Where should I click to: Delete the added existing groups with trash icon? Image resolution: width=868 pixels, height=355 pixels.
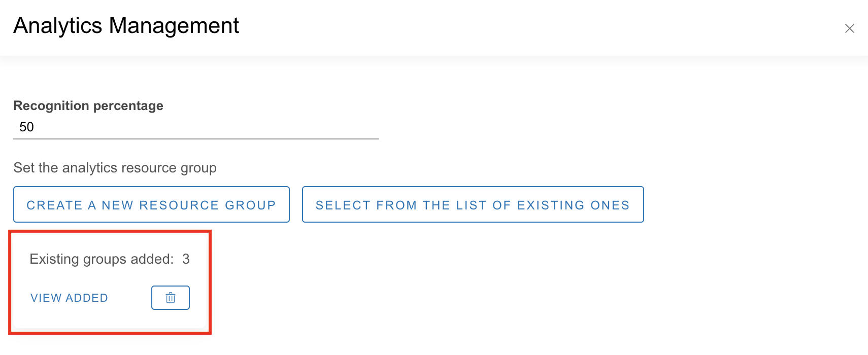coord(171,298)
